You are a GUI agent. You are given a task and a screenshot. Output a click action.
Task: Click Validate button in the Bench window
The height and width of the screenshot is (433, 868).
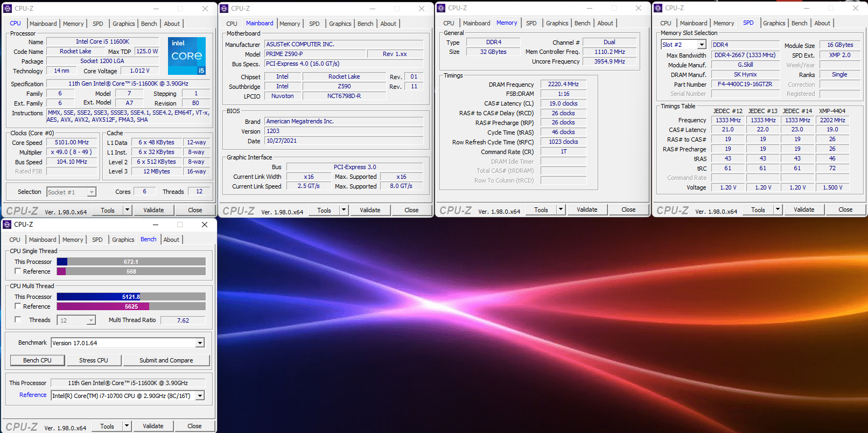pyautogui.click(x=153, y=426)
